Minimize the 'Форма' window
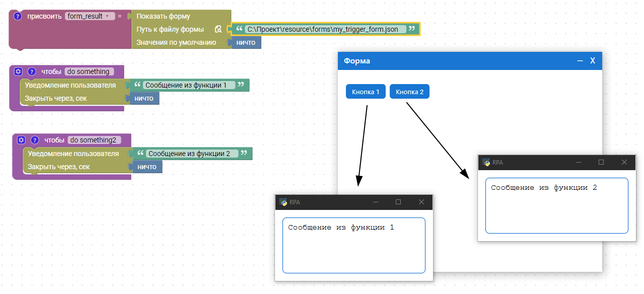This screenshot has width=644, height=294. point(580,61)
